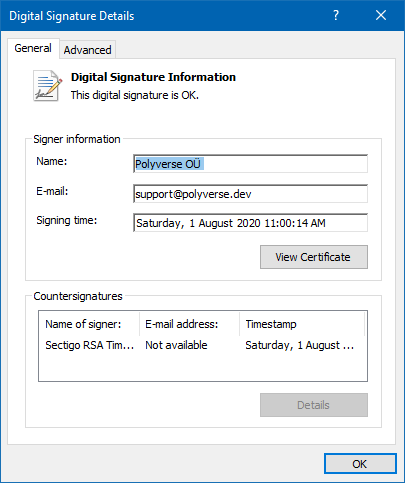Click the E-mail field with support@polyverse.dev
This screenshot has width=405, height=483.
250,194
